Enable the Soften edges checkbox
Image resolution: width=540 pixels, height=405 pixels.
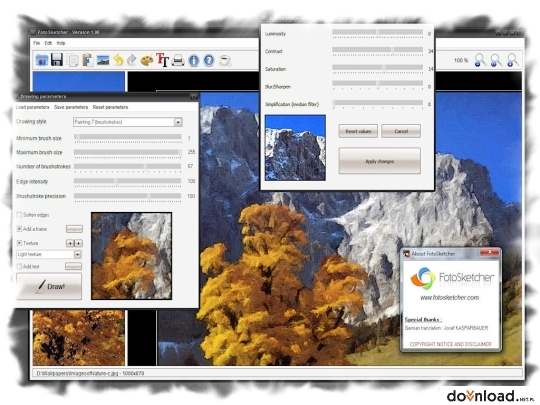click(19, 215)
